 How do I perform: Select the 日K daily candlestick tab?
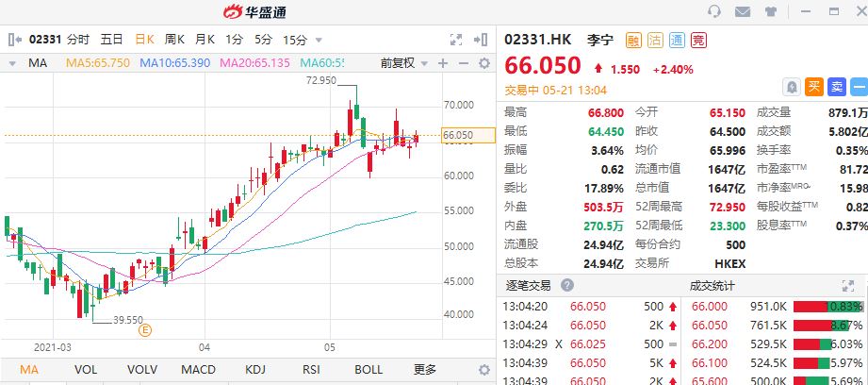(145, 40)
